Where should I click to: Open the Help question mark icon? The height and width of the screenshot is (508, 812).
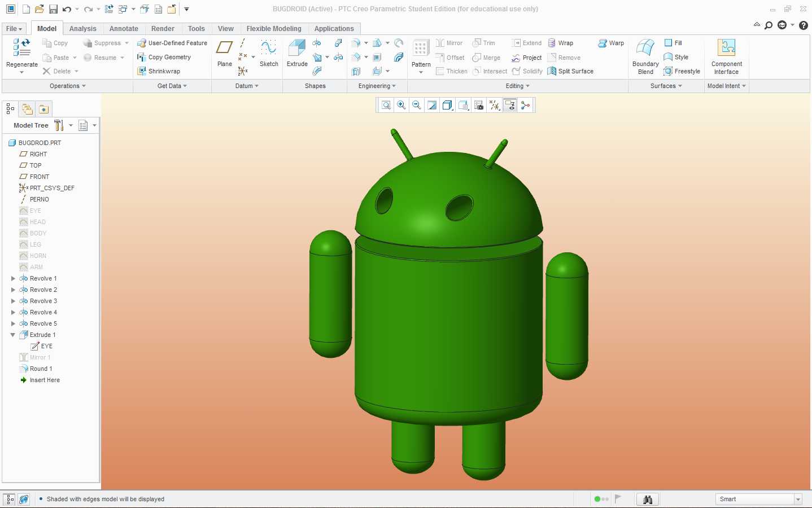click(x=804, y=25)
